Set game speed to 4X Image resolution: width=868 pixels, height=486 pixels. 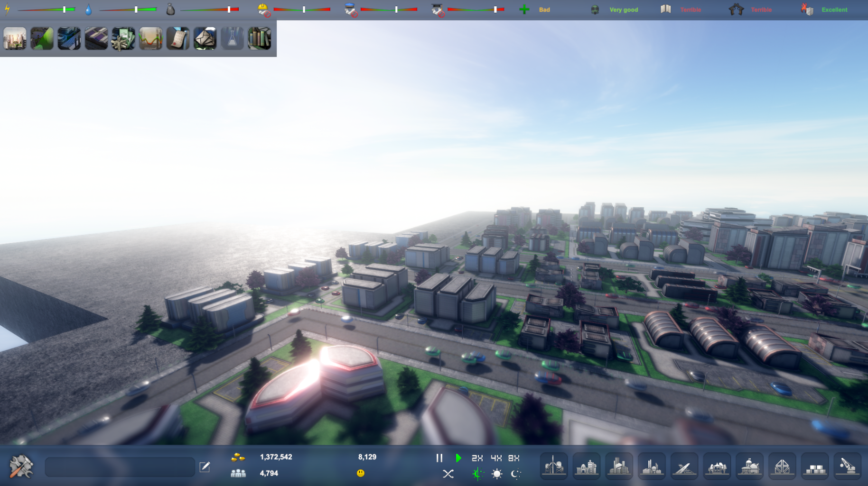(496, 458)
